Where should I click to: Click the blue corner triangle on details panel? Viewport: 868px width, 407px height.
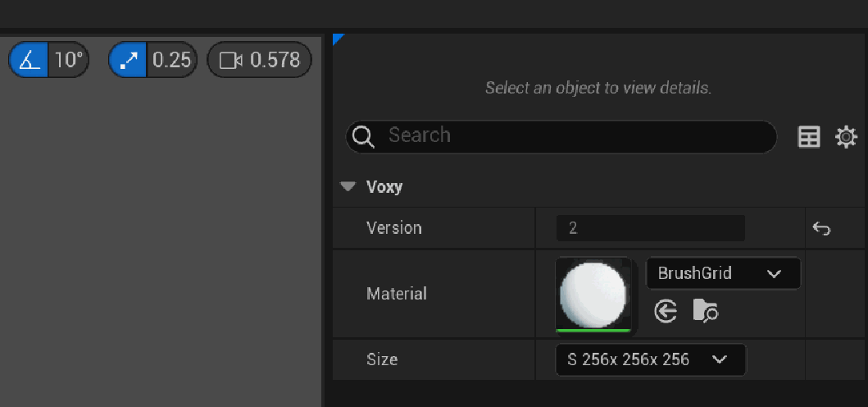[x=338, y=38]
